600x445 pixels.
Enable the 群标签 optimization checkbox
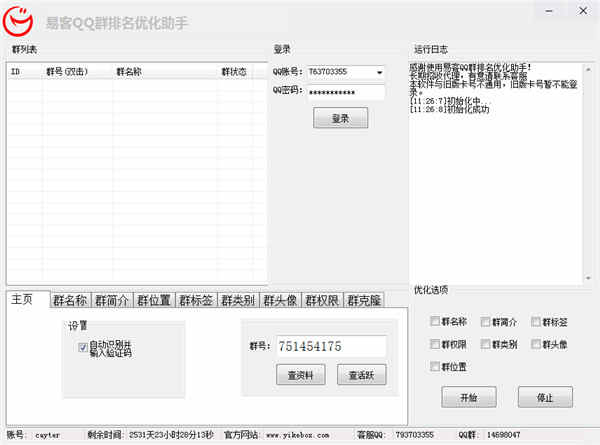tap(536, 322)
